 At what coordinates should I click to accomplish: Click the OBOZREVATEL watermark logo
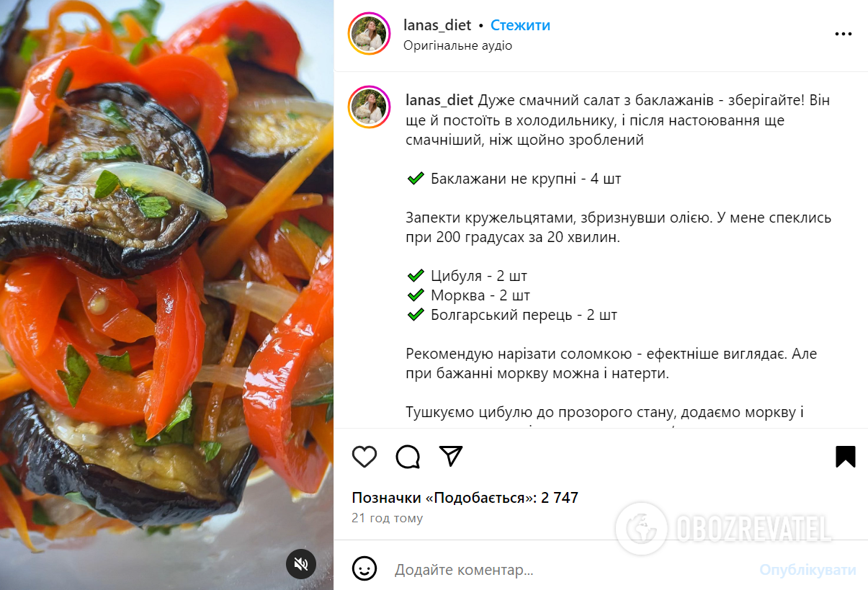pyautogui.click(x=728, y=529)
